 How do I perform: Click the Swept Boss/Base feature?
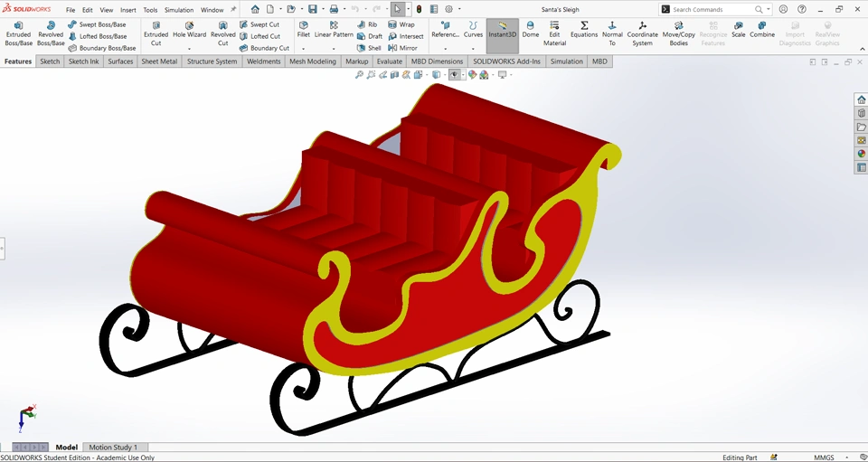[97, 24]
